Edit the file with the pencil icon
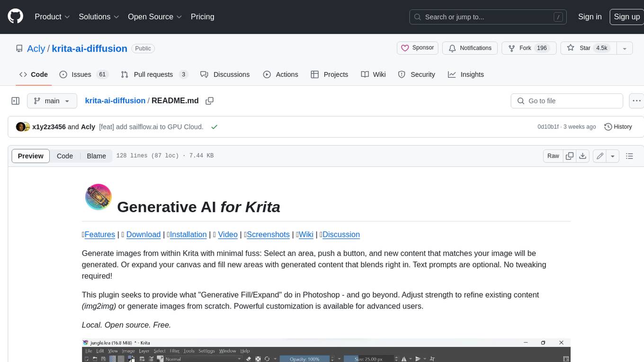Viewport: 644px width, 362px height. click(600, 156)
